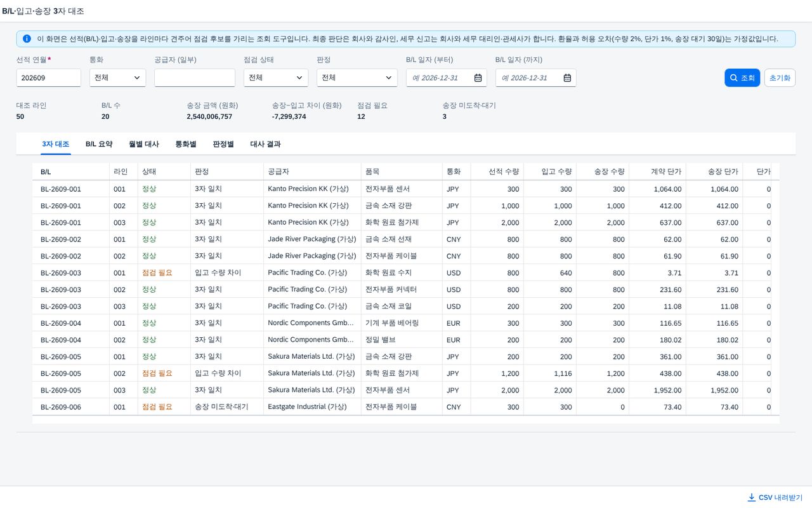Click the 640 입고 수량 cell

point(550,273)
